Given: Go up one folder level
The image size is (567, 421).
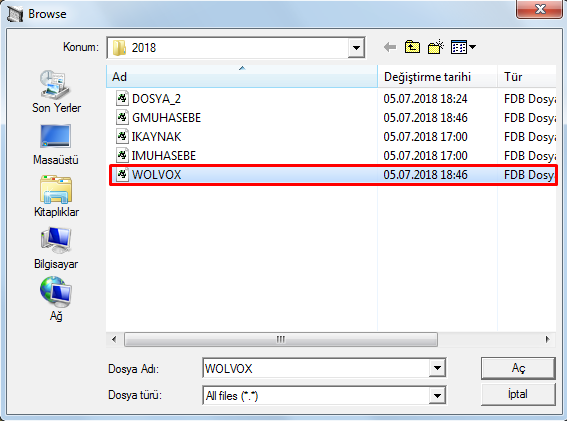Looking at the screenshot, I should (x=412, y=47).
